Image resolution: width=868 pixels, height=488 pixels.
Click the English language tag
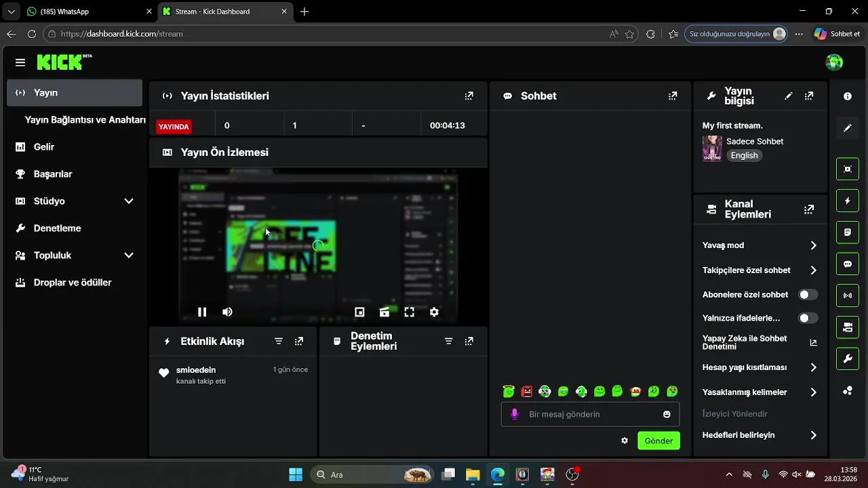pyautogui.click(x=744, y=155)
